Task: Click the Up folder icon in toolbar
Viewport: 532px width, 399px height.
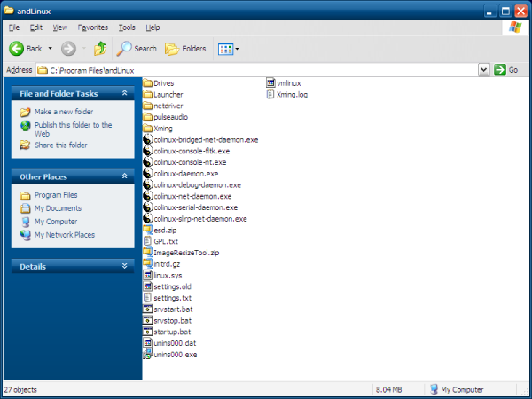Action: tap(100, 49)
